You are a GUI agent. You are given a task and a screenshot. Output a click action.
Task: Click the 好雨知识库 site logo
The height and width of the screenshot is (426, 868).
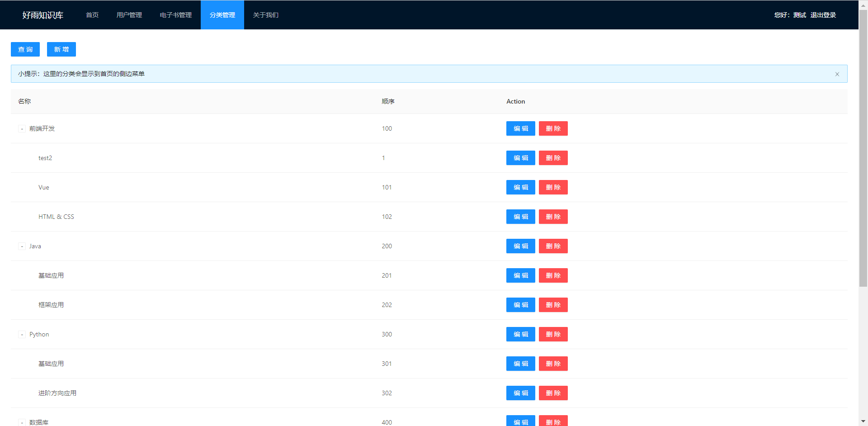pos(43,15)
